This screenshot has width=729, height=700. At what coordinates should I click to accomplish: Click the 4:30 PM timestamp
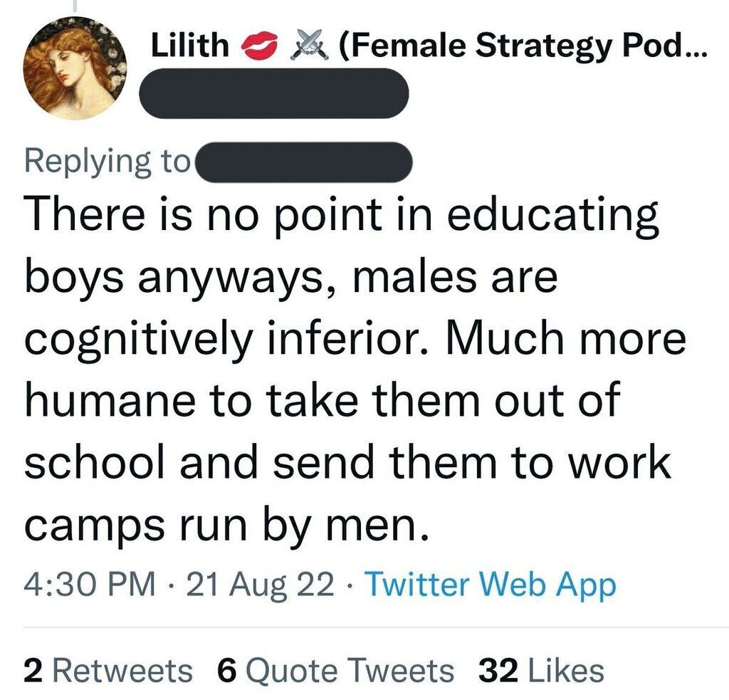[x=90, y=585]
